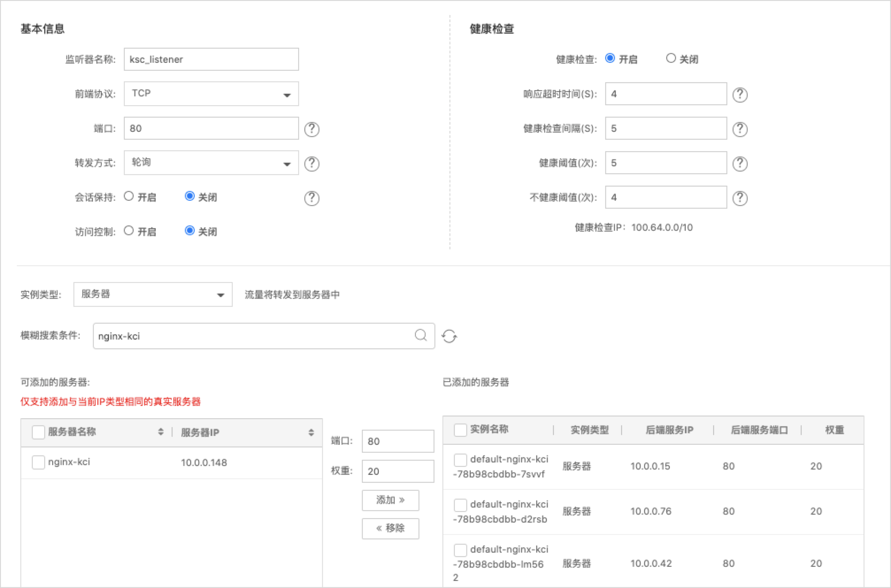This screenshot has width=891, height=588.
Task: Open the 转发方式 轮询 dropdown
Action: [x=211, y=163]
